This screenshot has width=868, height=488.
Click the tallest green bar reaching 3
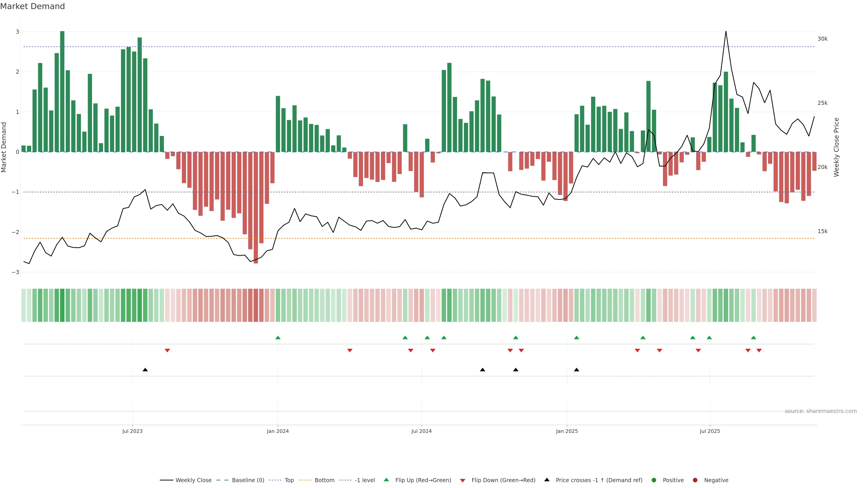click(x=62, y=91)
